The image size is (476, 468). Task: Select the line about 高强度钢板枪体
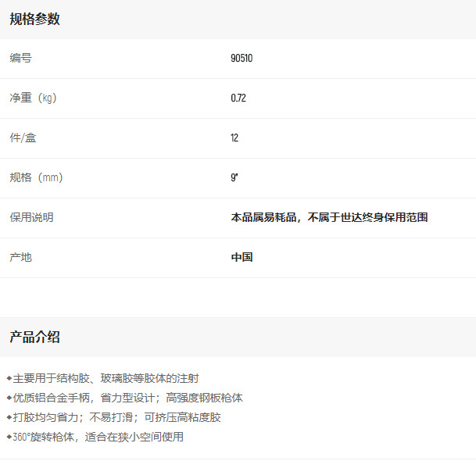(x=204, y=398)
